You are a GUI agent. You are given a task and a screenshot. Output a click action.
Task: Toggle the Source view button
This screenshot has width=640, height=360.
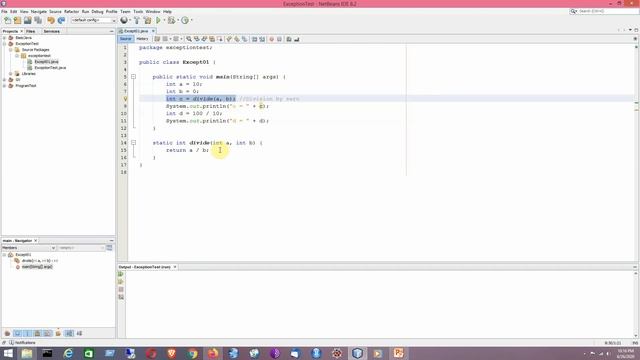[x=126, y=39]
